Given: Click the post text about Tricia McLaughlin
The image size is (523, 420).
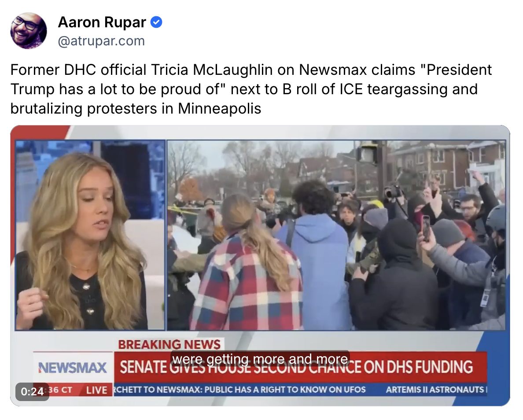Looking at the screenshot, I should pos(251,89).
